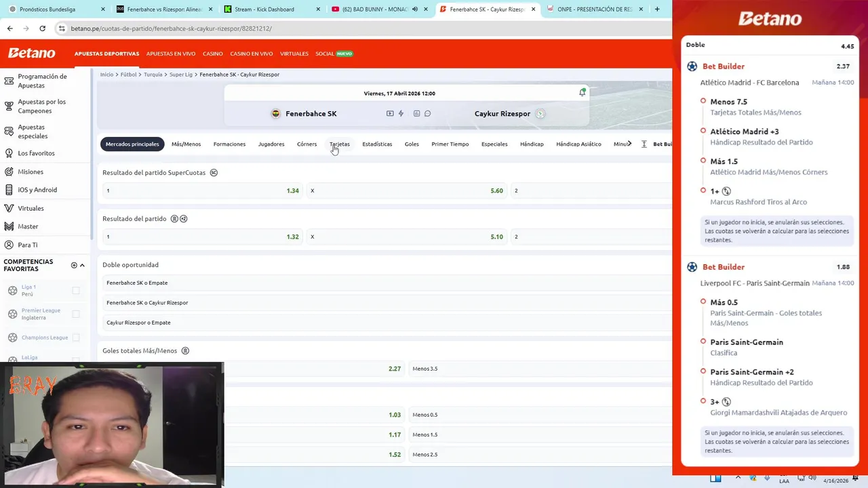This screenshot has width=868, height=488.
Task: Click the lightning bolt icon in match header
Action: pos(401,114)
